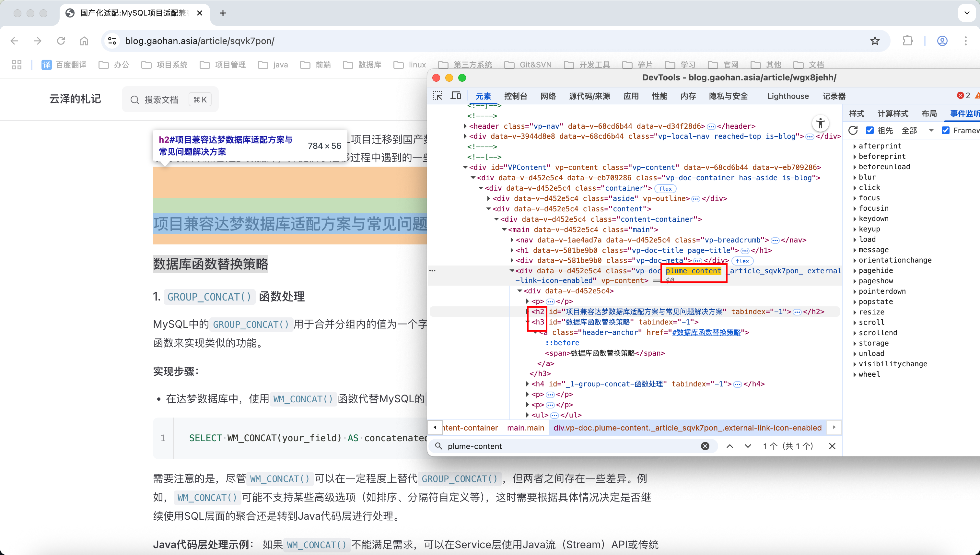Click the accessibility tree toggle button
The width and height of the screenshot is (980, 555).
click(820, 123)
